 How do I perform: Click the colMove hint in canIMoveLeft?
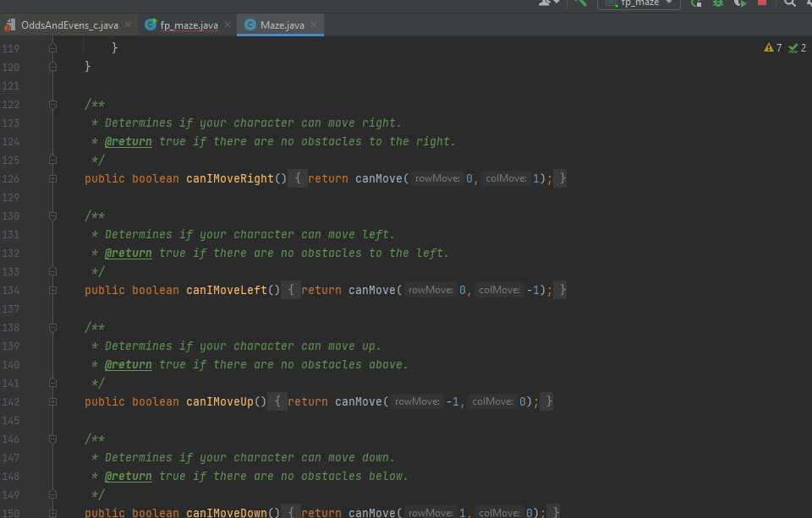point(499,291)
